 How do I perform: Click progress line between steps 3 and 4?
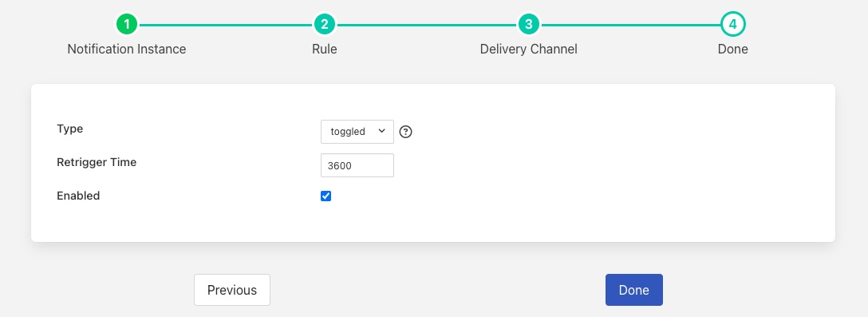click(x=630, y=25)
